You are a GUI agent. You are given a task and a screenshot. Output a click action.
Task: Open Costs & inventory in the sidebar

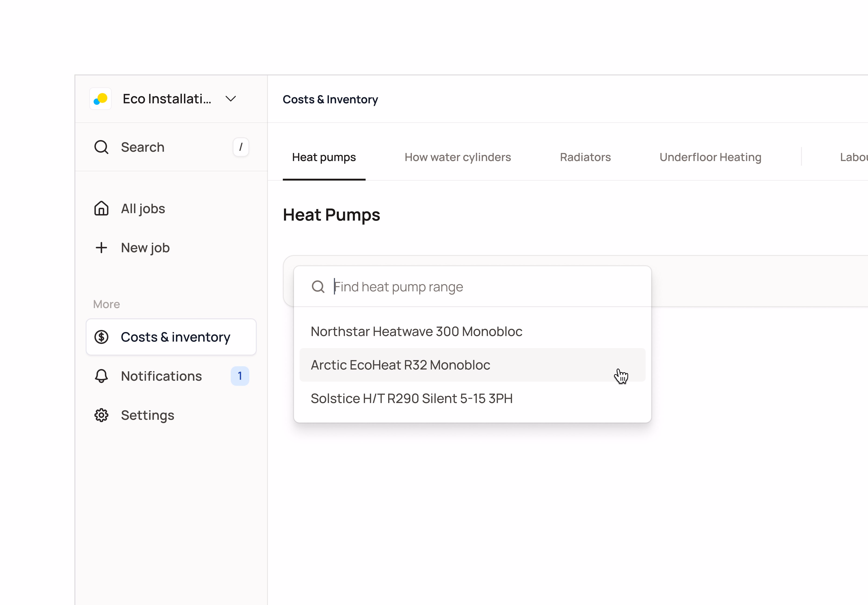(x=171, y=337)
